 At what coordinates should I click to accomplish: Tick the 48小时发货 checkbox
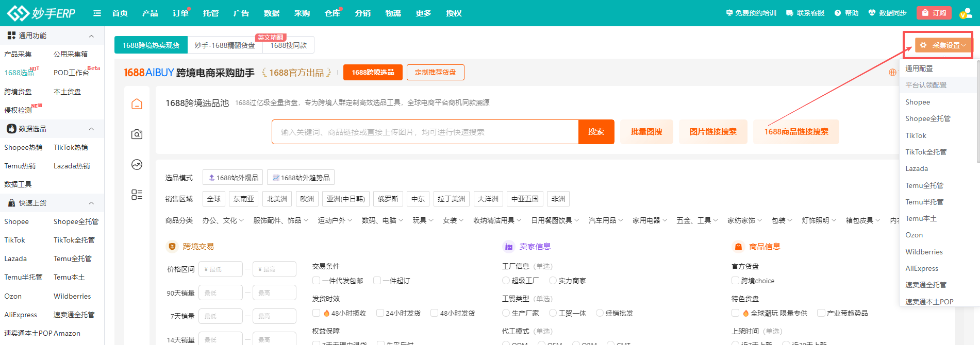pos(434,313)
